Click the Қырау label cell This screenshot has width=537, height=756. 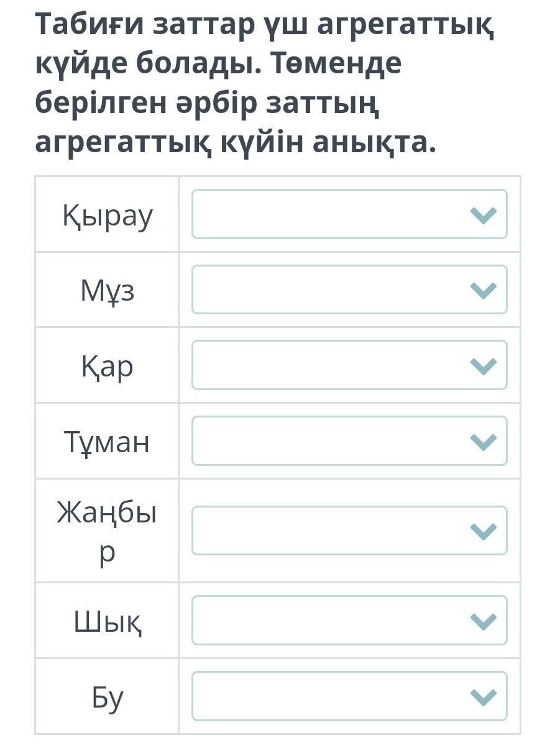[x=107, y=216]
